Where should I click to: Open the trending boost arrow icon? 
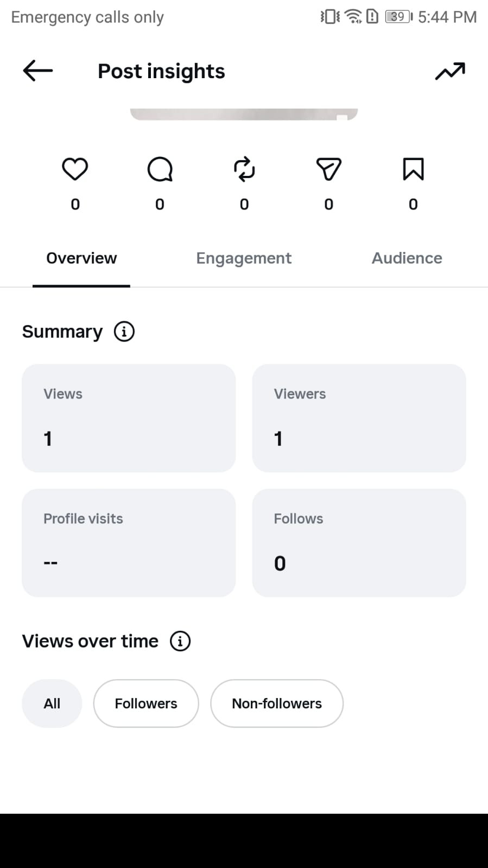pyautogui.click(x=450, y=71)
